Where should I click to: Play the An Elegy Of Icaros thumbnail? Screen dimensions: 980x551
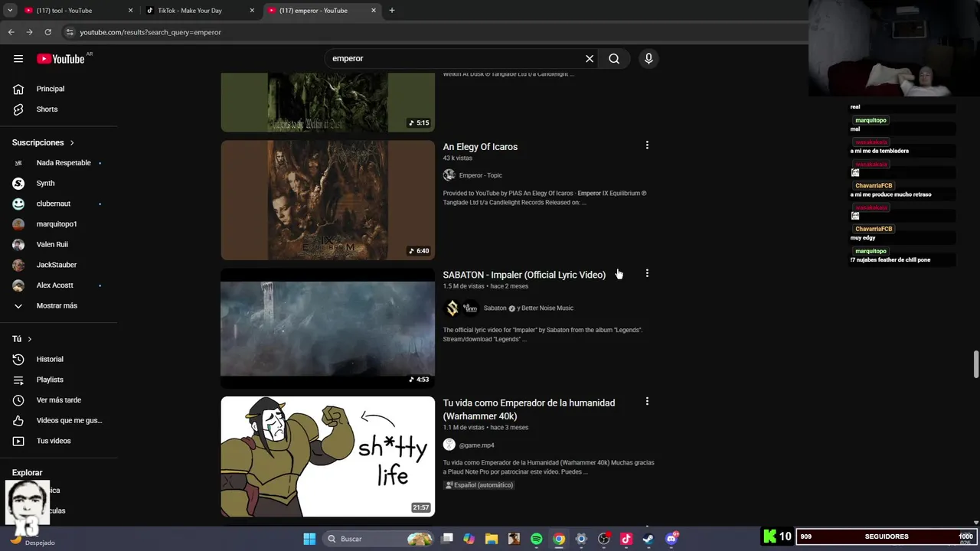328,201
